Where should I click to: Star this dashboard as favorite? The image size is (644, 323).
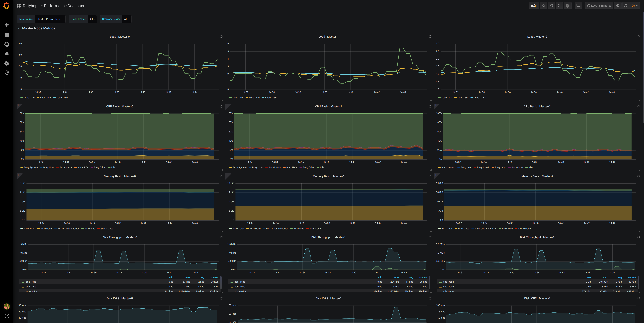click(543, 6)
